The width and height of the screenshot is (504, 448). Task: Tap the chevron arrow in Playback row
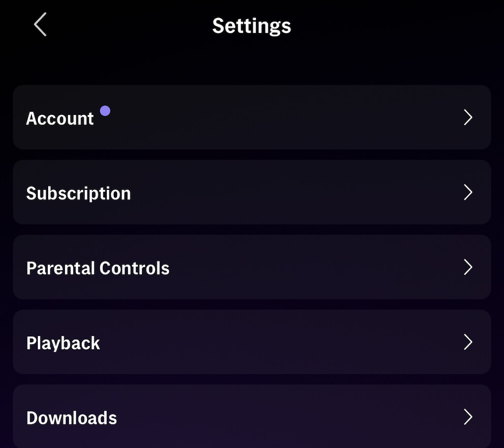coord(468,342)
